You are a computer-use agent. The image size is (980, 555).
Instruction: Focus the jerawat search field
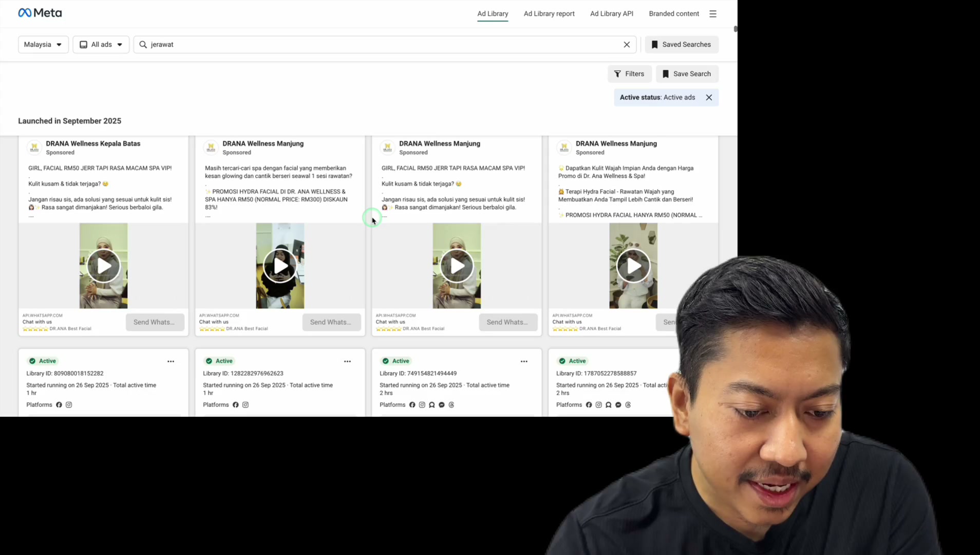[x=384, y=45]
